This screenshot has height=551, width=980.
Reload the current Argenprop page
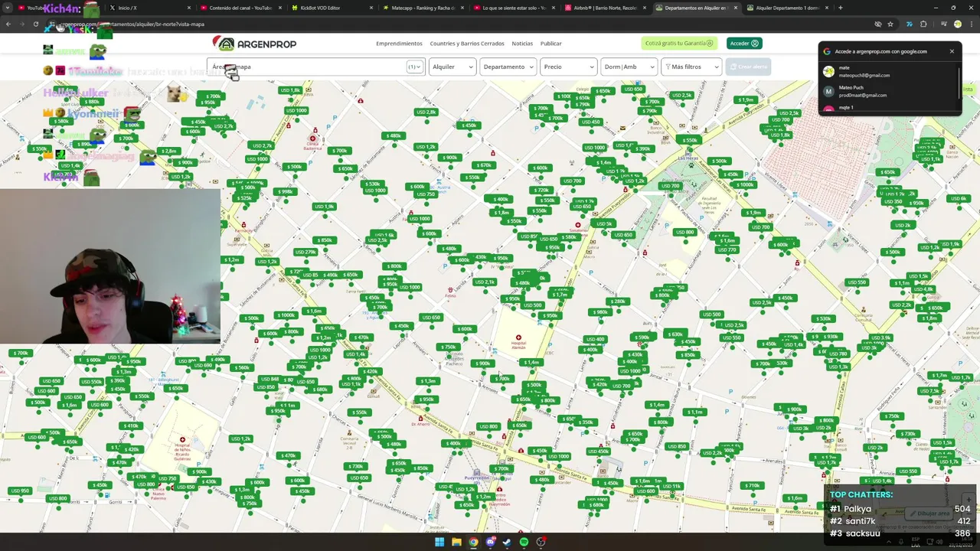[35, 24]
